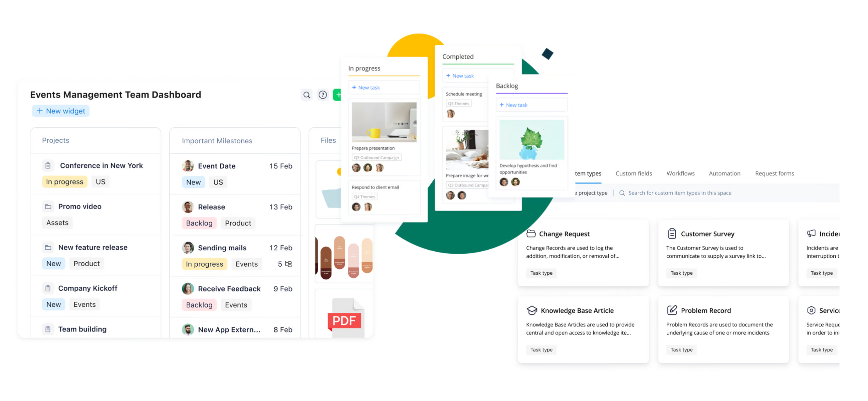The image size is (868, 401).
Task: Switch to the Custom fields tab
Action: [634, 173]
